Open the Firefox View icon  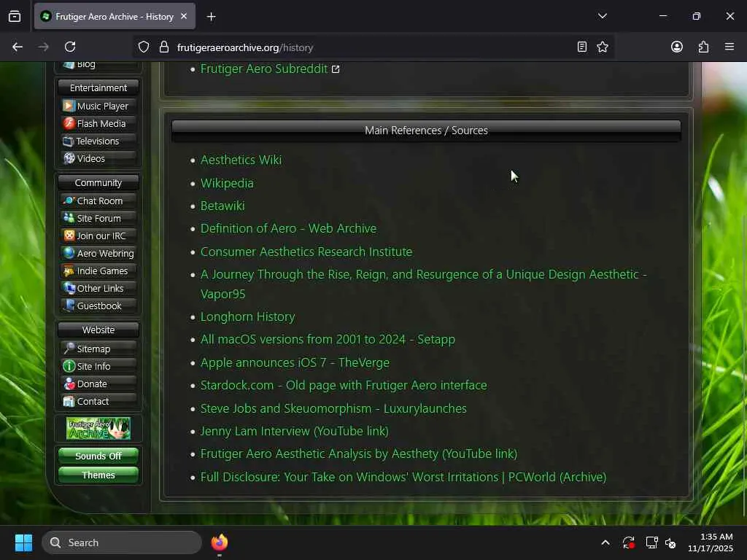click(x=15, y=16)
